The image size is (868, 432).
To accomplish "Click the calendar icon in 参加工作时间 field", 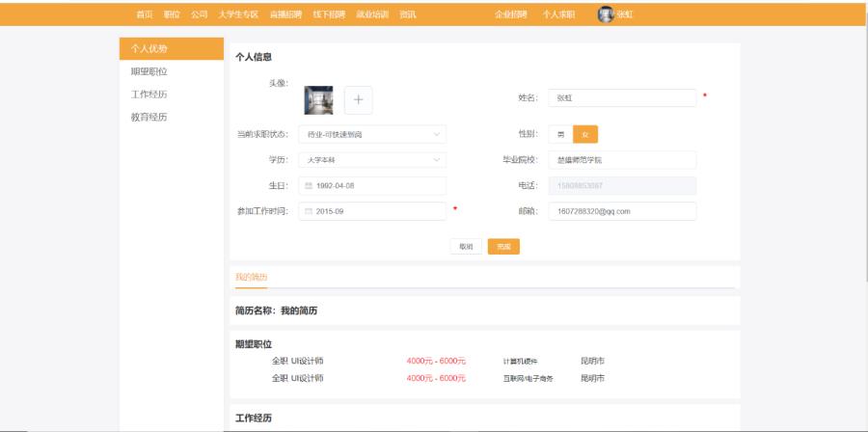I will pos(309,211).
